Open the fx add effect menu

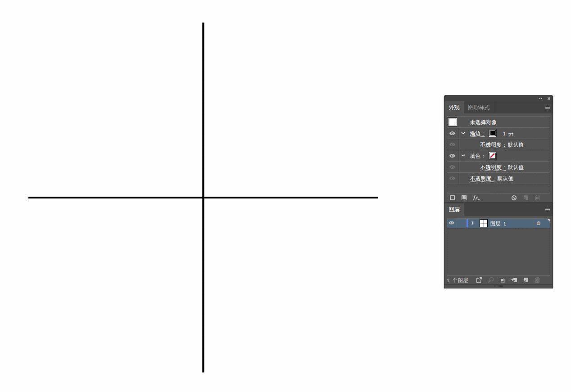coord(476,198)
